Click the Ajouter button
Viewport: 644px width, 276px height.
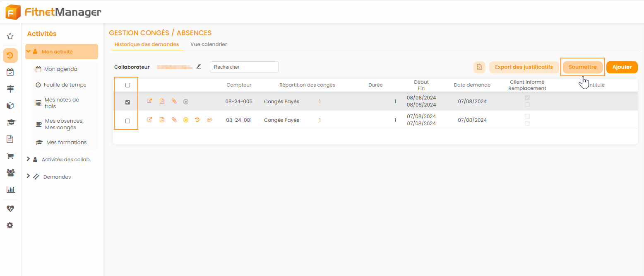[622, 67]
